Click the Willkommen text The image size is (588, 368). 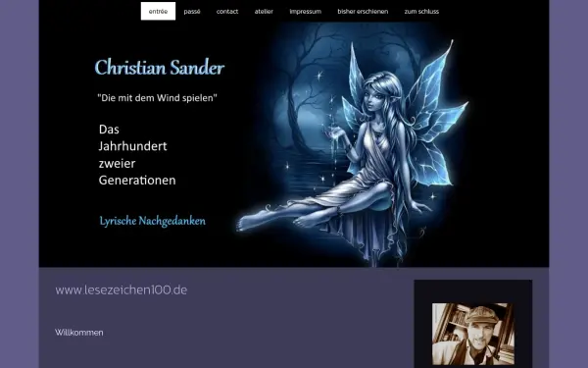click(x=79, y=333)
